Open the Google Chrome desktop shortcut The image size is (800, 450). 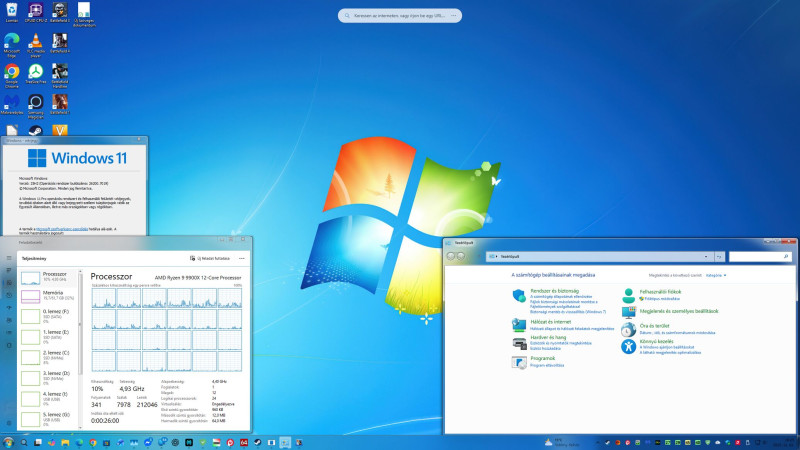pyautogui.click(x=12, y=76)
